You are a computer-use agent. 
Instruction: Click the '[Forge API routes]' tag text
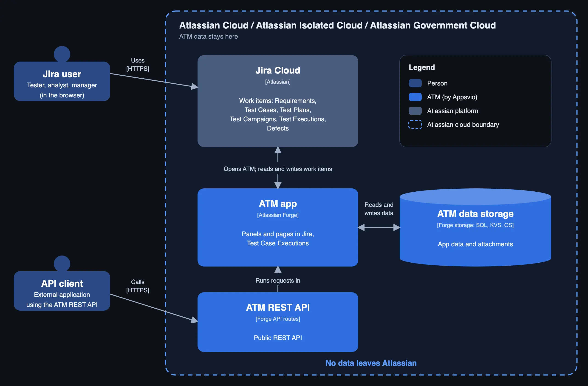pos(278,319)
